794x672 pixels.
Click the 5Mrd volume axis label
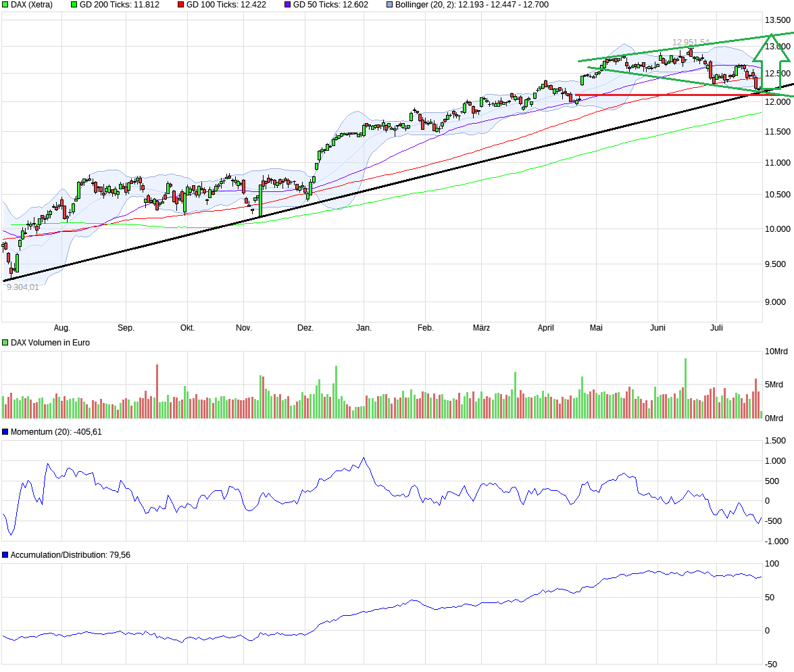click(774, 385)
